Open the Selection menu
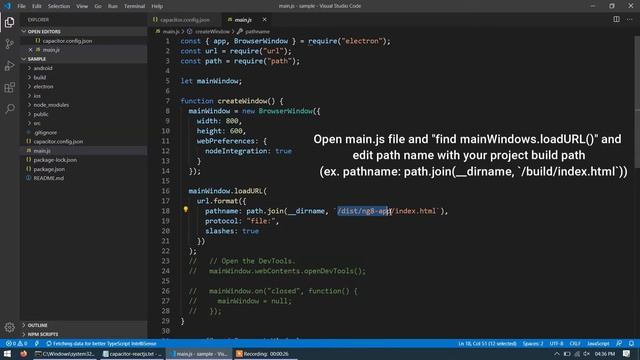Image resolution: width=640 pixels, height=360 pixels. click(59, 6)
